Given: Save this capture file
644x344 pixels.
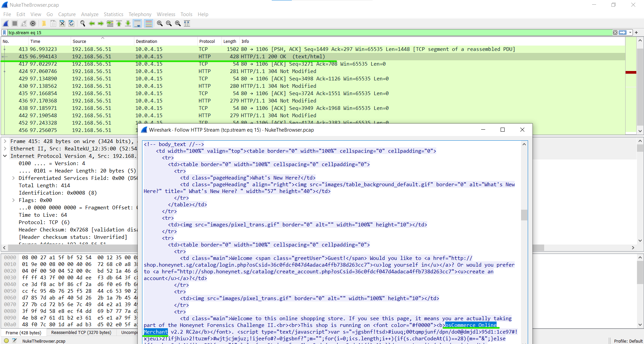Looking at the screenshot, I should (x=53, y=23).
